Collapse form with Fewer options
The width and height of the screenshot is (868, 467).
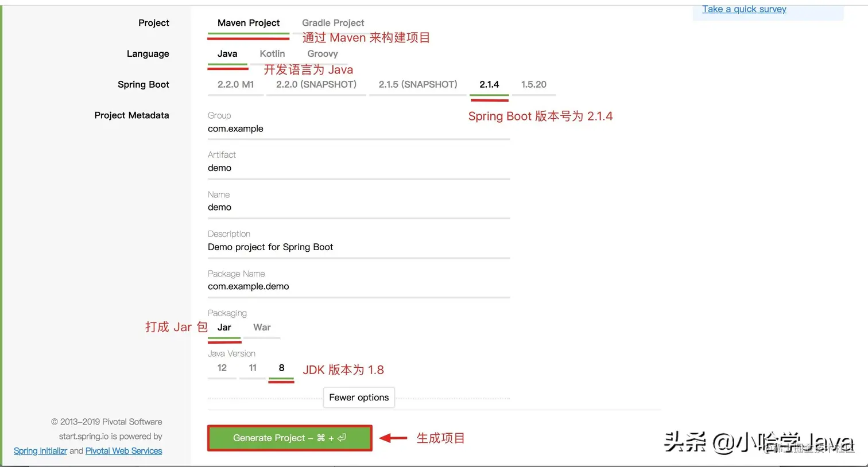point(359,398)
